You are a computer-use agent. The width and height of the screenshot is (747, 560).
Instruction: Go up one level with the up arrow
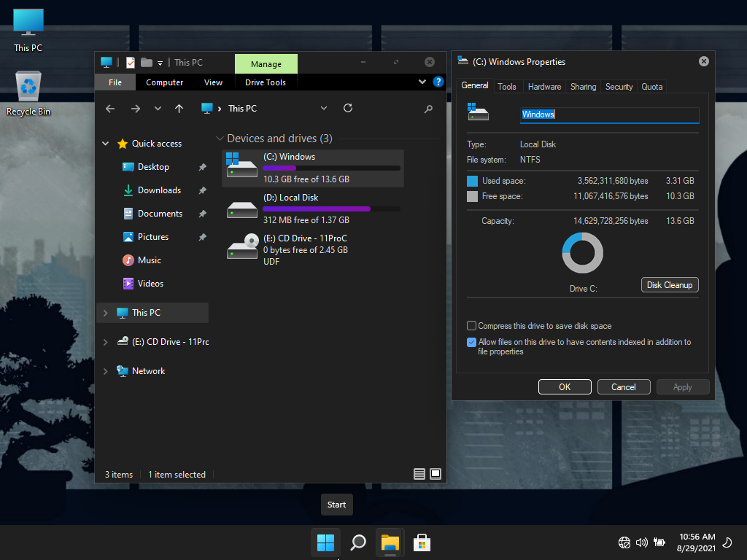(179, 109)
